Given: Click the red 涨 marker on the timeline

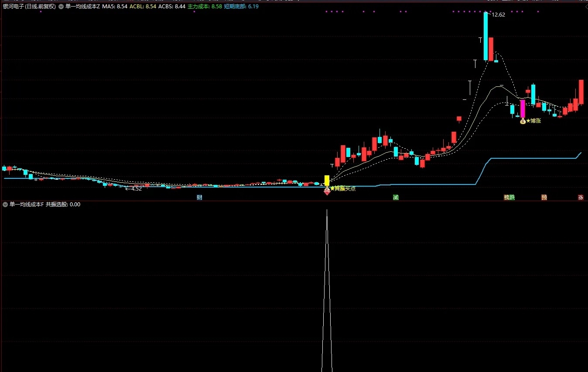Looking at the screenshot, I should point(581,198).
